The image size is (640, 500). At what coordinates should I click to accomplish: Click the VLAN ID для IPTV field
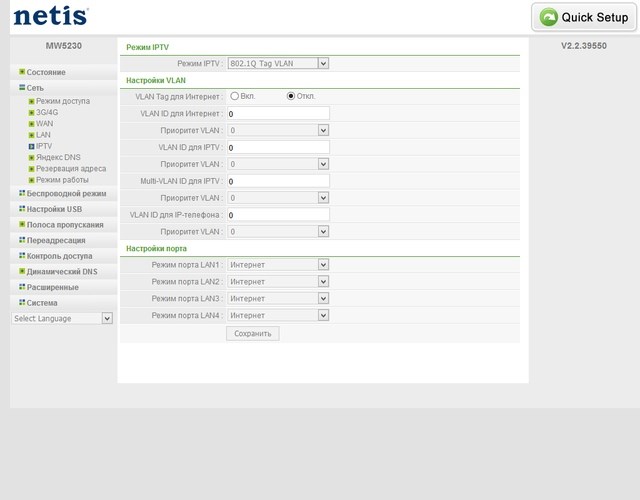click(278, 147)
